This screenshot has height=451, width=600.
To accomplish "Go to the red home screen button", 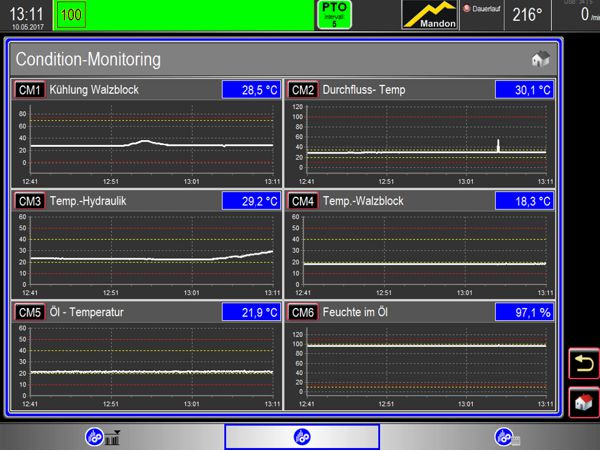I will [x=582, y=403].
